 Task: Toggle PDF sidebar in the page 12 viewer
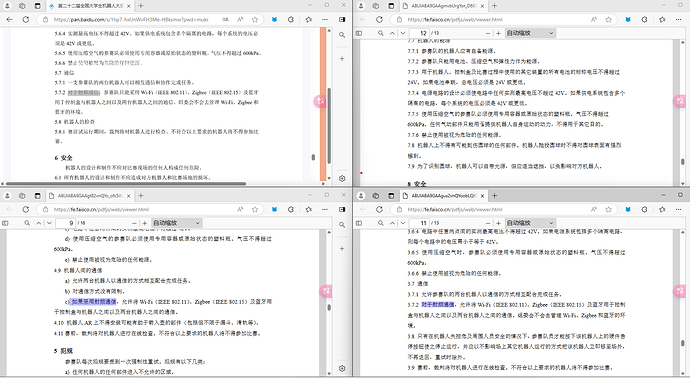click(359, 33)
